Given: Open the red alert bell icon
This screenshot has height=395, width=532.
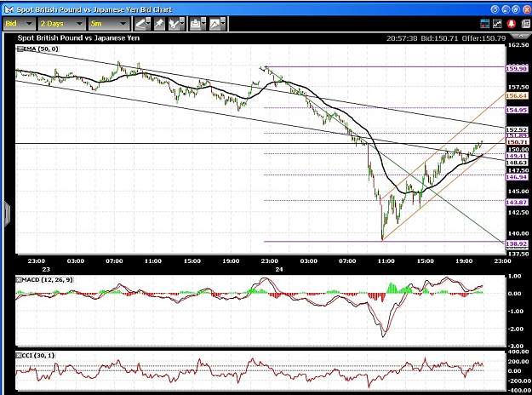Looking at the screenshot, I should [x=512, y=24].
